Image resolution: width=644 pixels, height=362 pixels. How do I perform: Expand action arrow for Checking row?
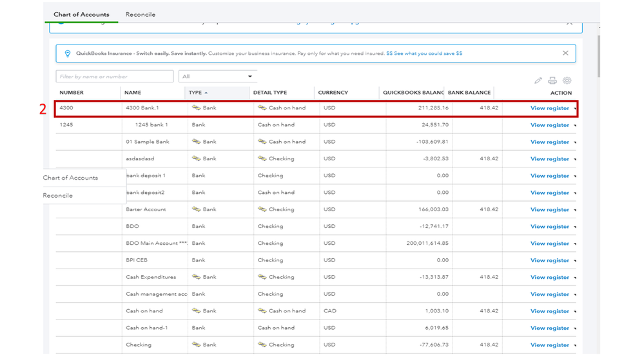pos(574,345)
